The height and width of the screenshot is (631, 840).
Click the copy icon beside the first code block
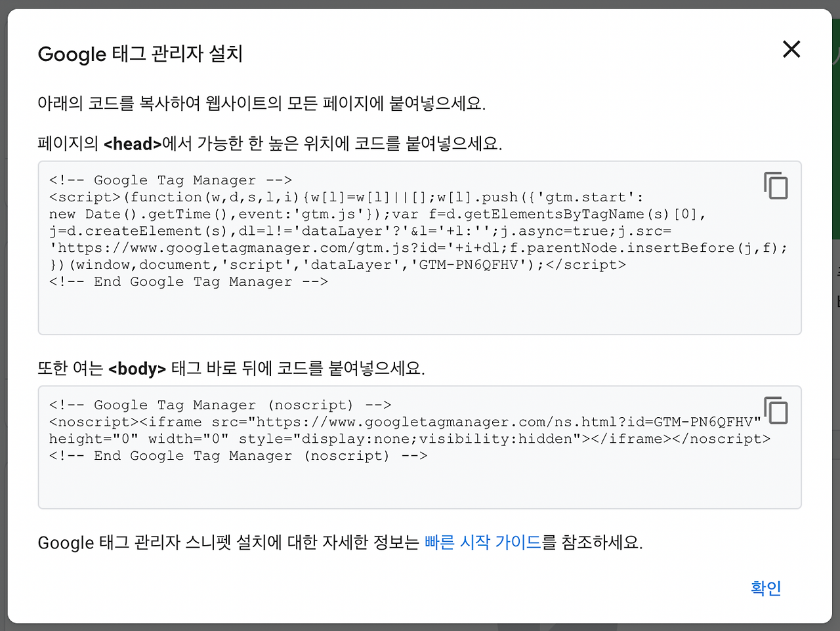(x=776, y=186)
